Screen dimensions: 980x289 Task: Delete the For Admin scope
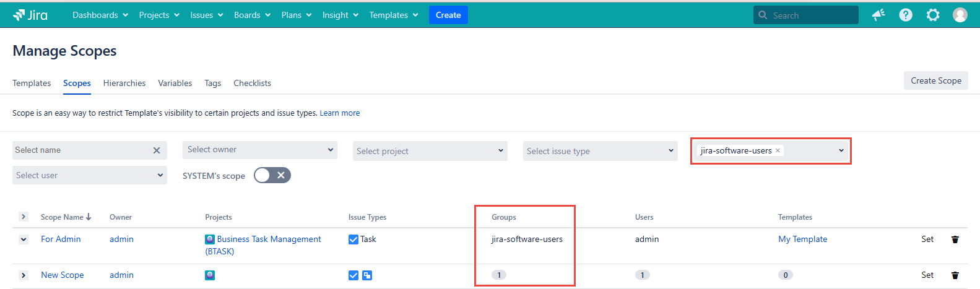tap(955, 239)
